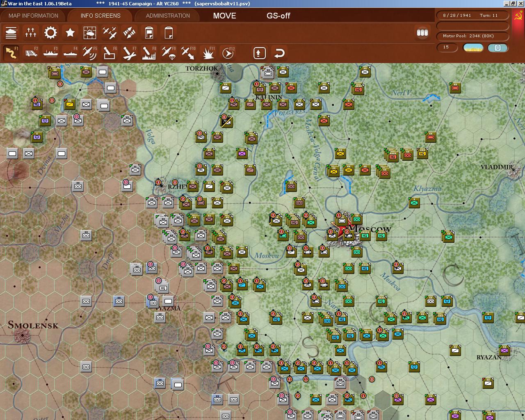Click the MOVE mode label
This screenshot has width=525, height=420.
tap(224, 16)
